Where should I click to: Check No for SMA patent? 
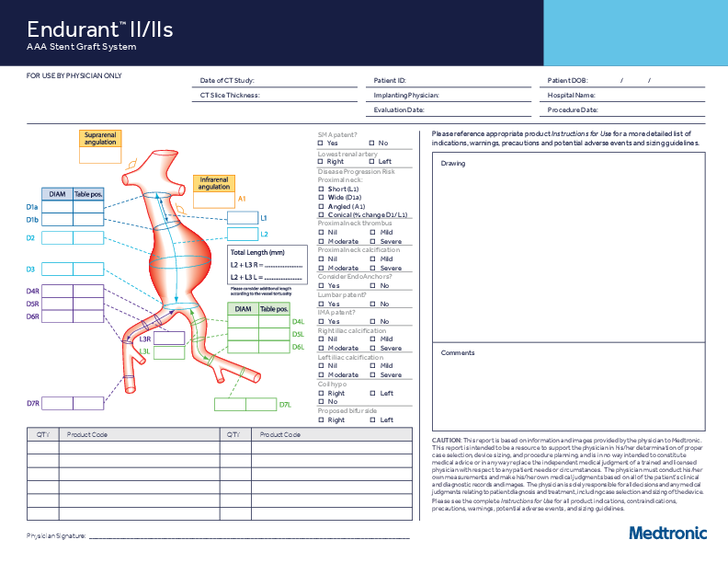tap(371, 144)
